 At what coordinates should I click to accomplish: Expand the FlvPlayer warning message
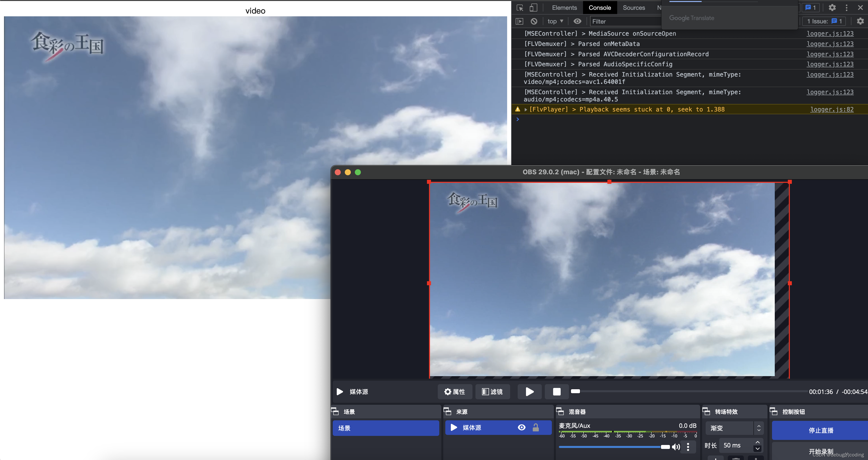click(x=526, y=109)
